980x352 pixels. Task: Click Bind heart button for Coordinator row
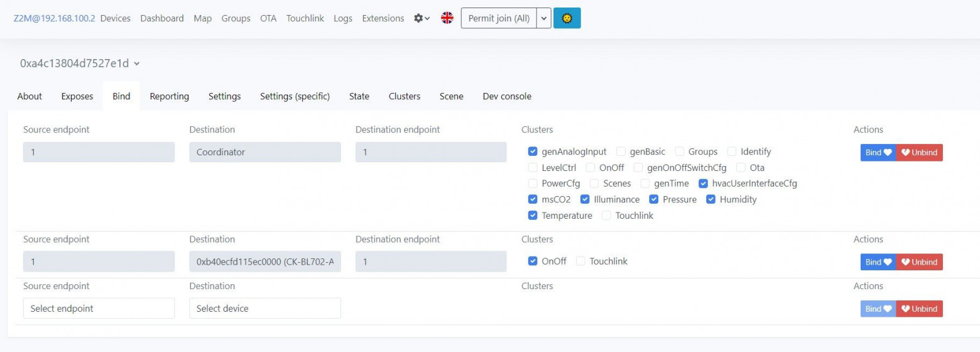[x=878, y=152]
